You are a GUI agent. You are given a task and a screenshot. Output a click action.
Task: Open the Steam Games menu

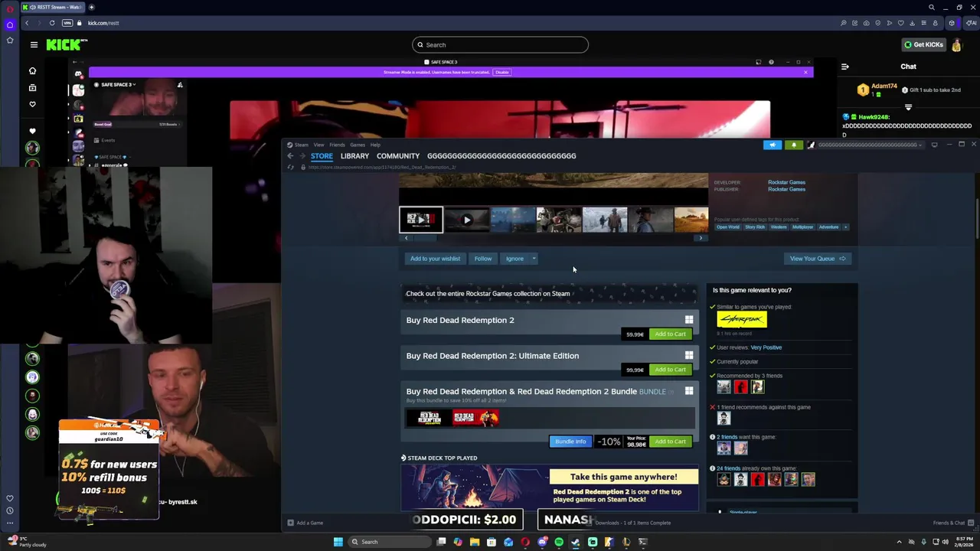(358, 145)
